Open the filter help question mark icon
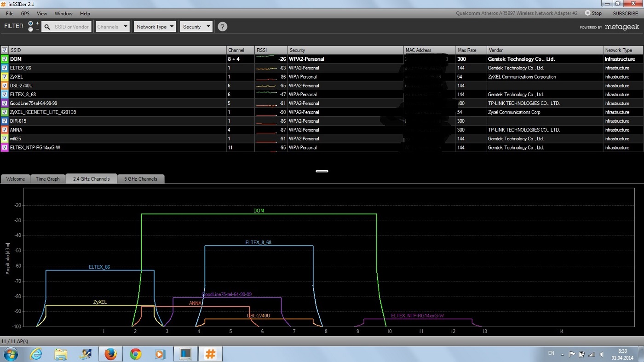 (222, 27)
